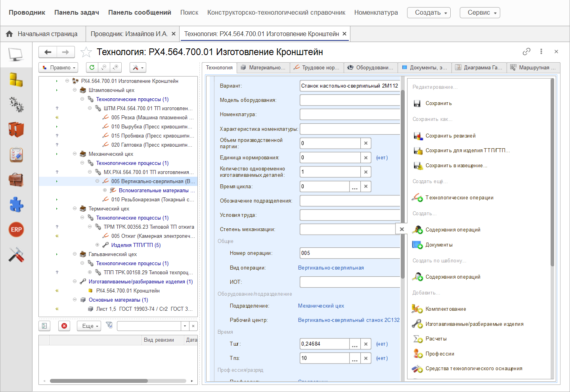Expand the Изделия ТТП/ТП (5) node
The height and width of the screenshot is (392, 570).
point(97,245)
